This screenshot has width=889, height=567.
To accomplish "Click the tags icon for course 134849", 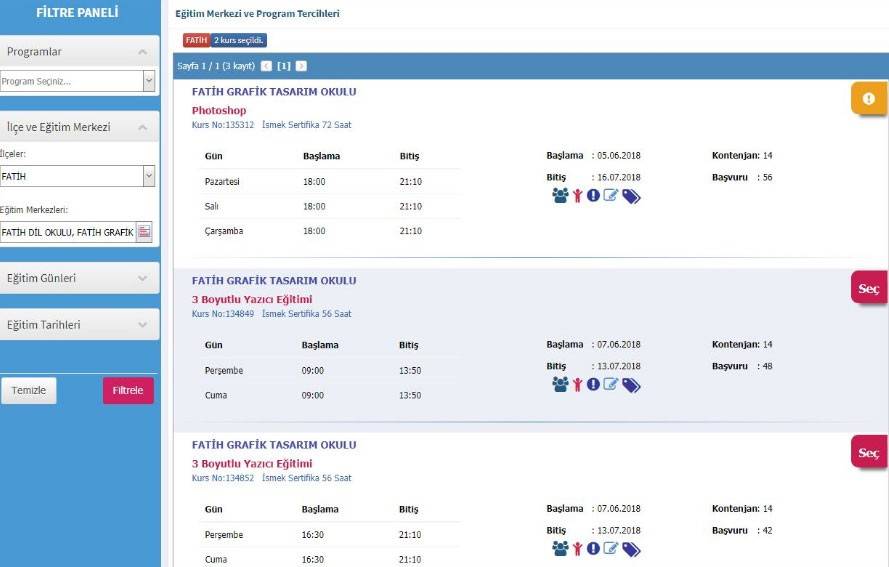I will click(631, 386).
